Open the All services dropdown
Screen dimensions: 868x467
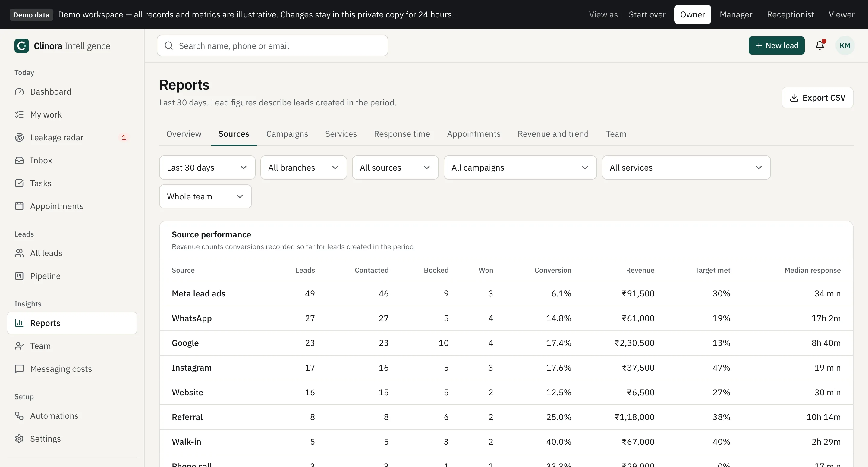pyautogui.click(x=686, y=168)
